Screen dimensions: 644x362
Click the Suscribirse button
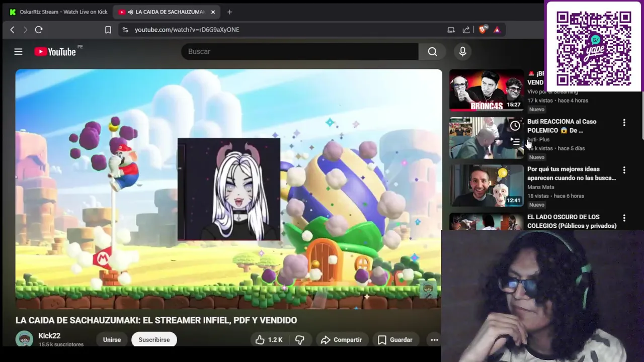tap(154, 340)
